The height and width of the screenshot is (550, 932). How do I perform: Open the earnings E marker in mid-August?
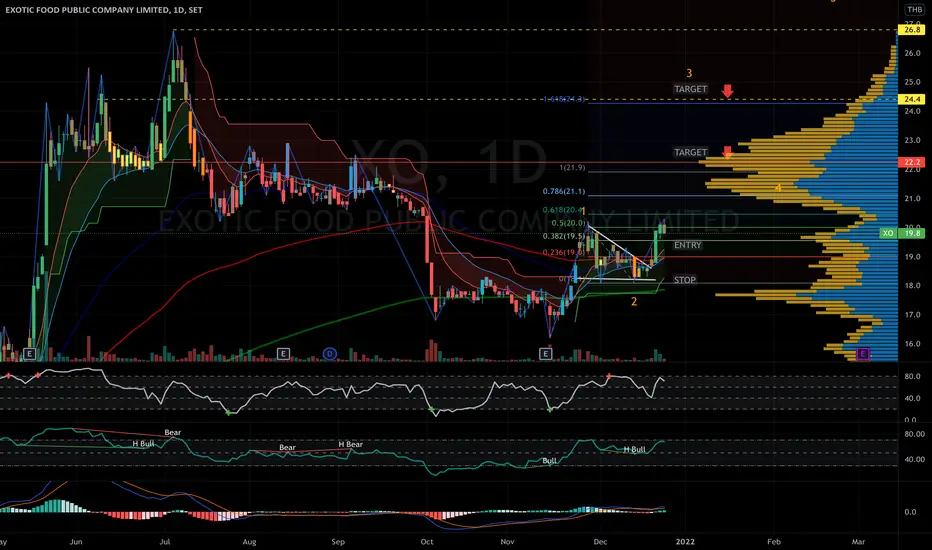(283, 354)
